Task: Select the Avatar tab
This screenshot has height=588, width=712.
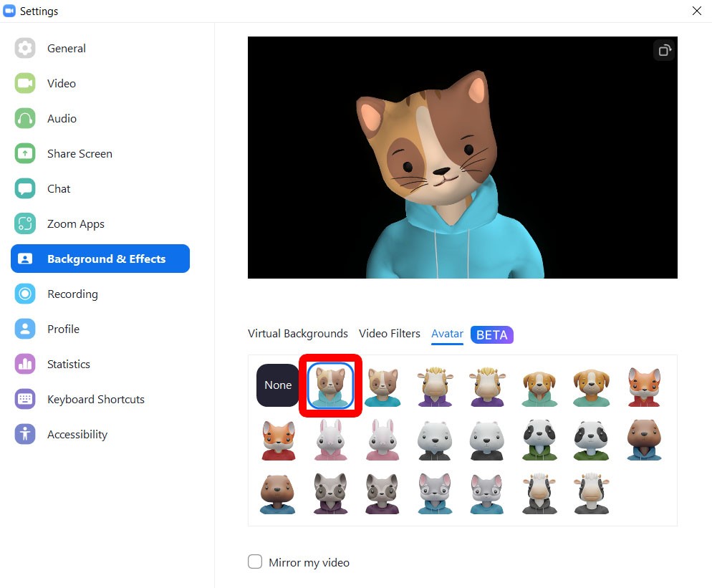Action: 447,334
